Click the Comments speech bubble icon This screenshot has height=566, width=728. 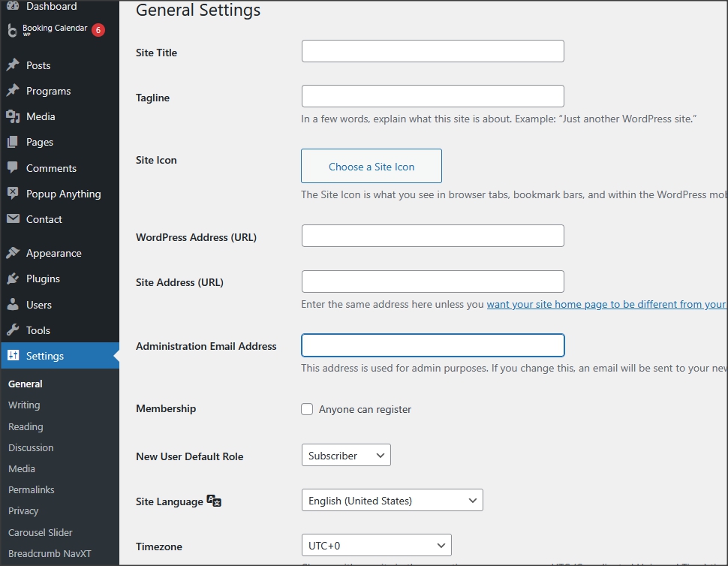tap(13, 168)
